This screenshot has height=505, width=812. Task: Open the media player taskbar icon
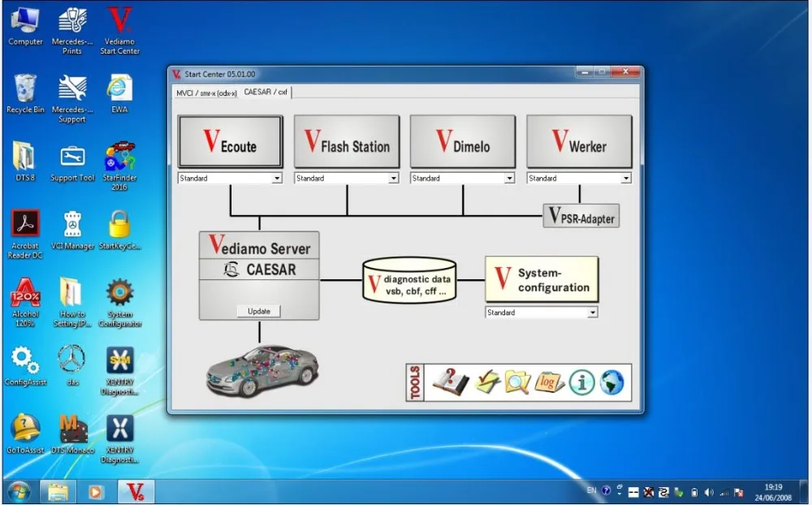pyautogui.click(x=96, y=491)
